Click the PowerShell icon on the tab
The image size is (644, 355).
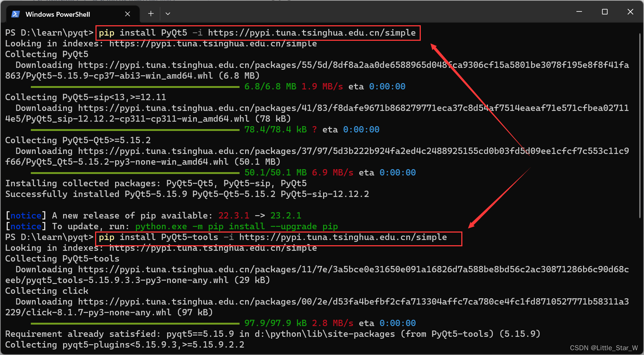coord(15,14)
